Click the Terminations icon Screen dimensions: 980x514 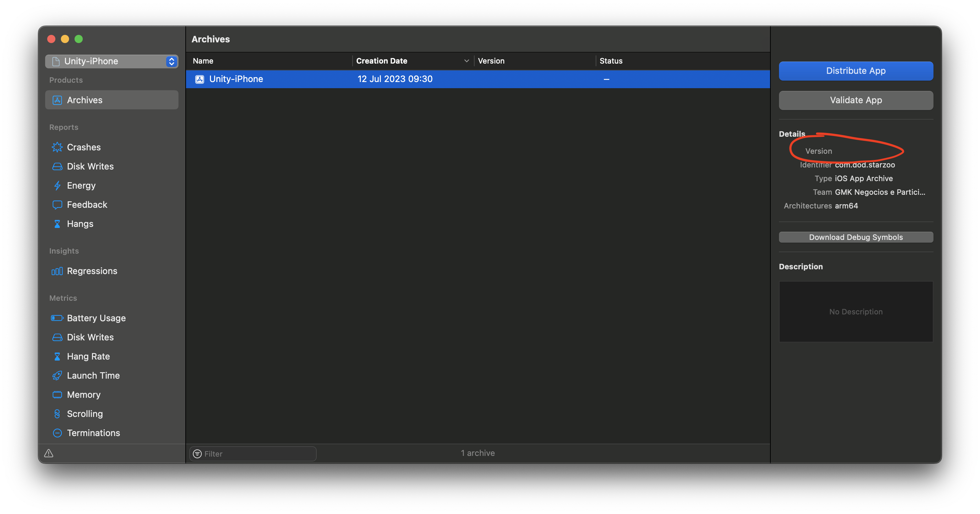coord(57,433)
